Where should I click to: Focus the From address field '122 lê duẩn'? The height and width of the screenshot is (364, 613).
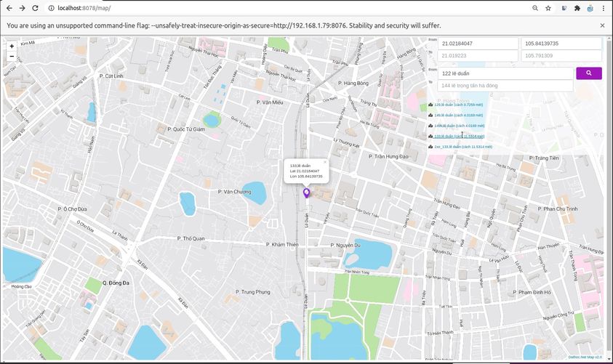(505, 73)
